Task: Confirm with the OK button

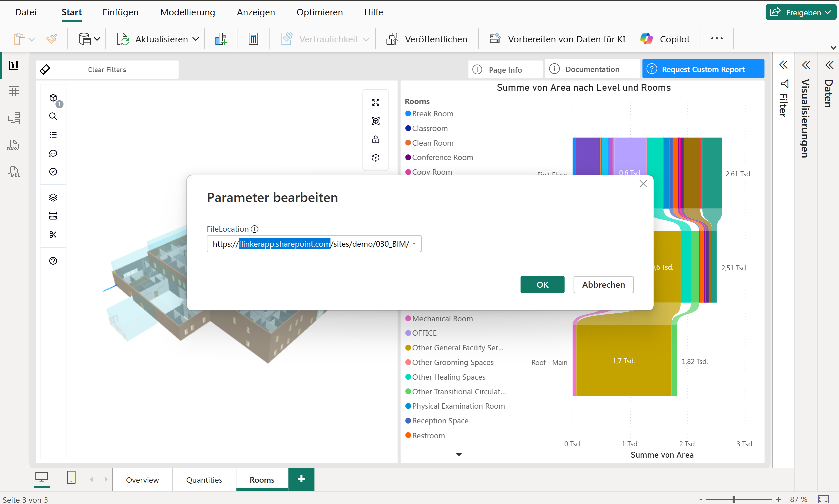Action: click(542, 285)
